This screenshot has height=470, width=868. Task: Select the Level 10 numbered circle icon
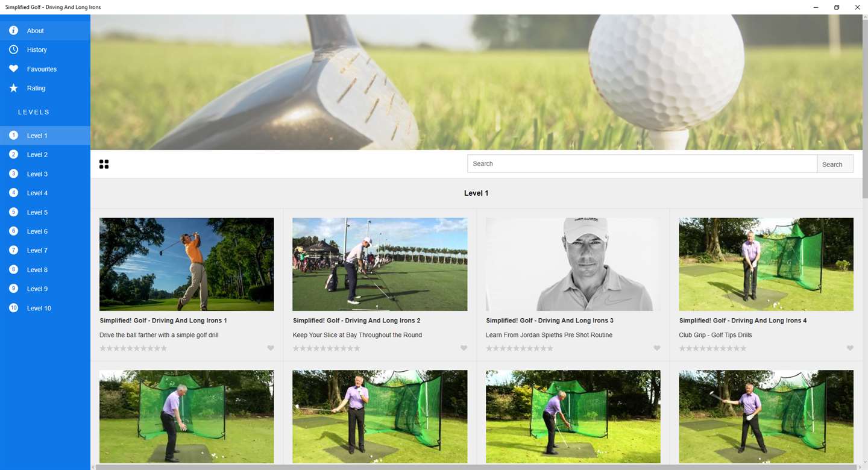point(13,308)
